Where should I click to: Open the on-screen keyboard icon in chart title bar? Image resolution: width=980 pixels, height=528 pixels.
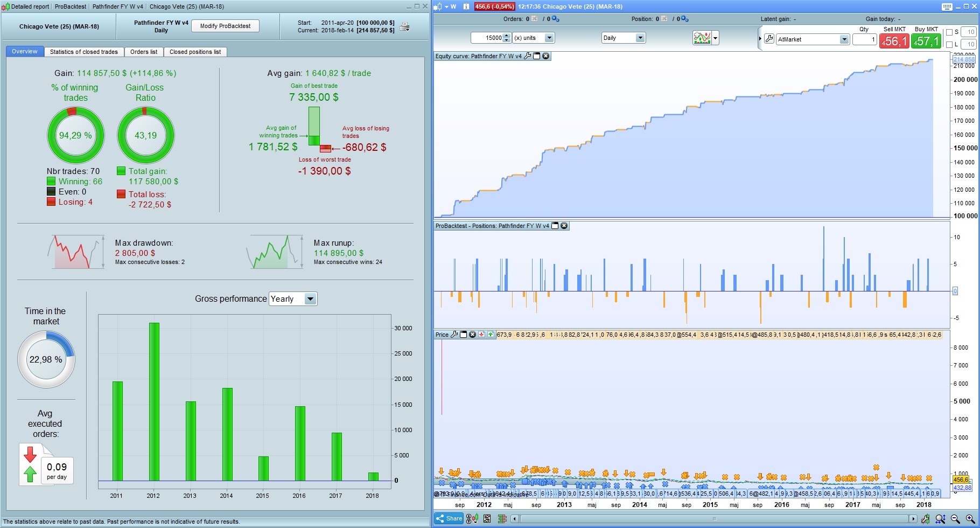point(947,6)
